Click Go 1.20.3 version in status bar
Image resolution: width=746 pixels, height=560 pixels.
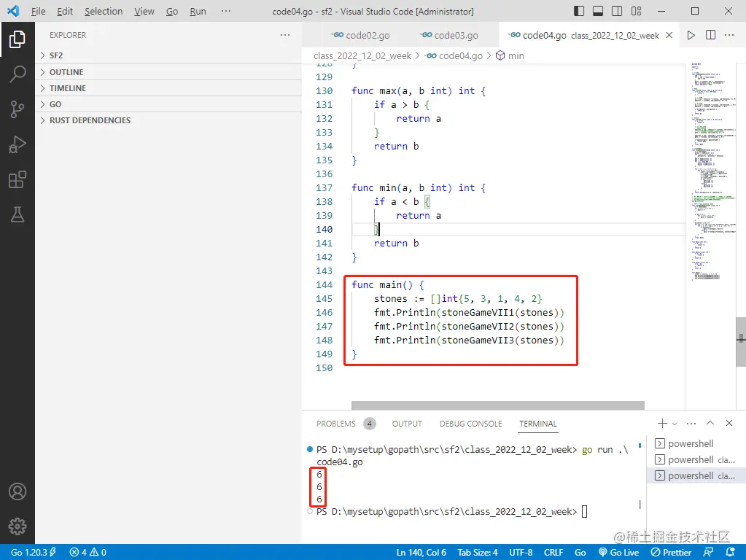(34, 553)
